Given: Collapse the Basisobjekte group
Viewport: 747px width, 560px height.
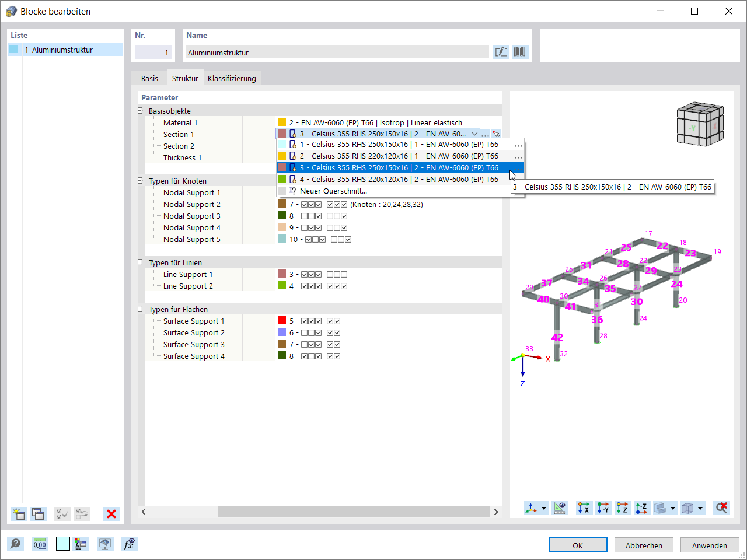Looking at the screenshot, I should (140, 111).
